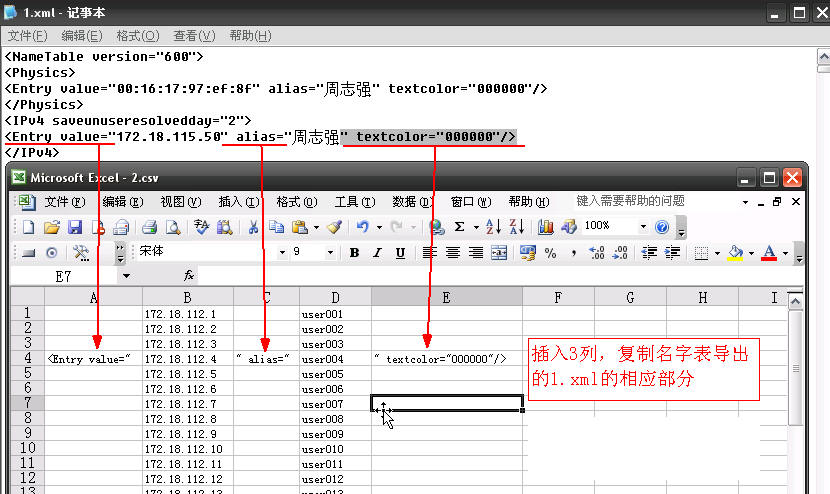830x494 pixels.
Task: Open the Excel 编辑(E) menu
Action: 123,202
